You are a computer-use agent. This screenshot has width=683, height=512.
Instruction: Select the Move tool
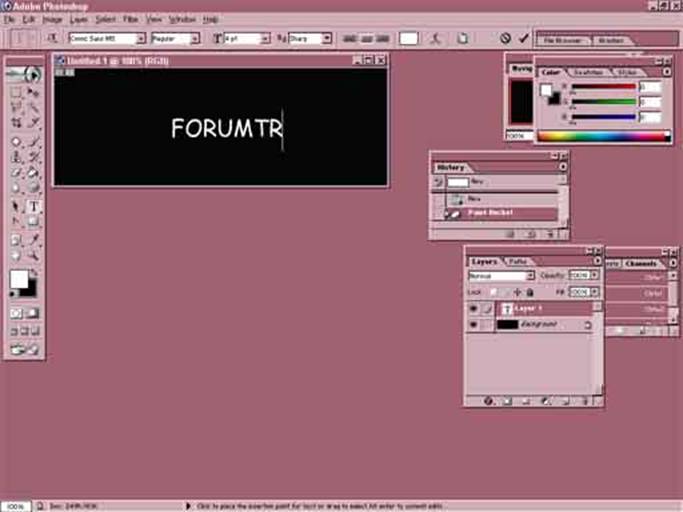33,92
